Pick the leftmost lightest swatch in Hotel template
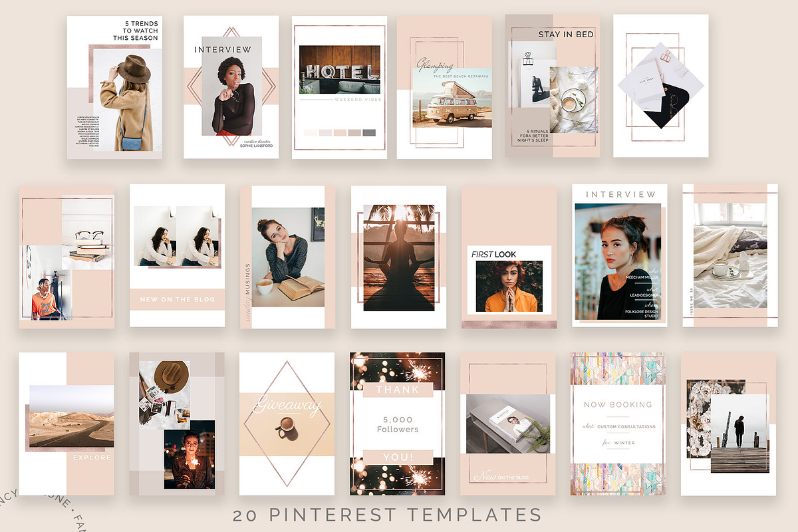 [311, 132]
